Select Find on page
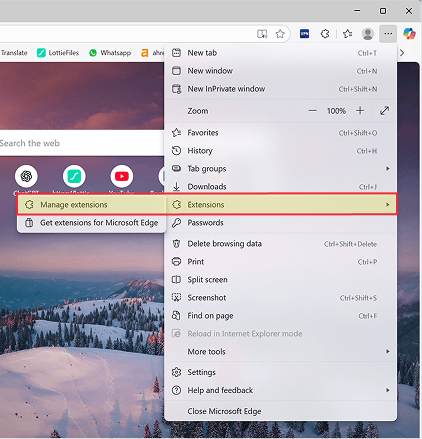The width and height of the screenshot is (422, 439). 280,316
